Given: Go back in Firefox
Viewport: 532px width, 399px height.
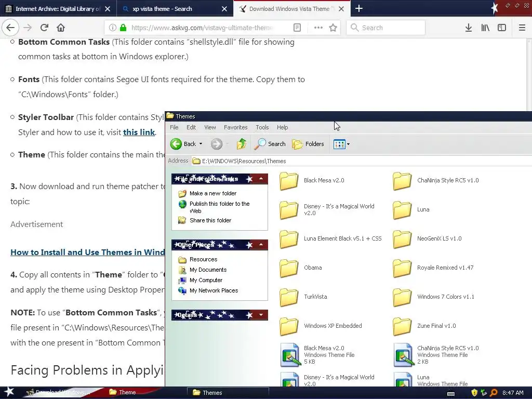Looking at the screenshot, I should click(10, 28).
